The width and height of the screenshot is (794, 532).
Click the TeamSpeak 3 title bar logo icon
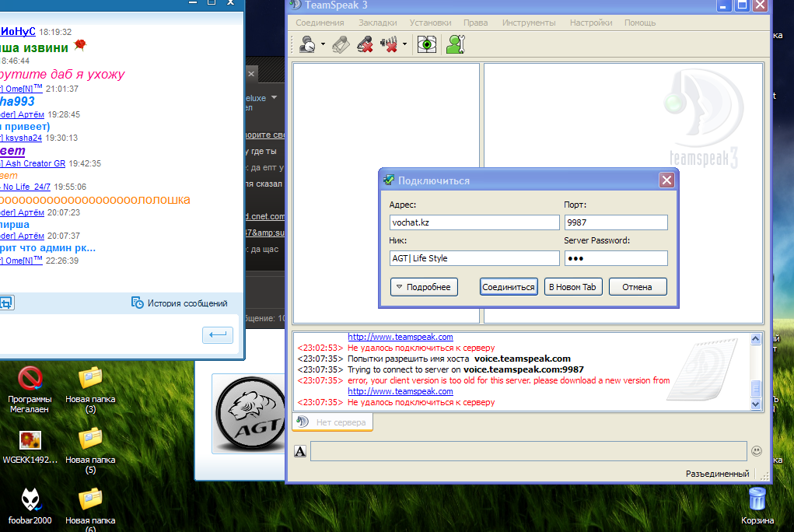click(x=295, y=5)
